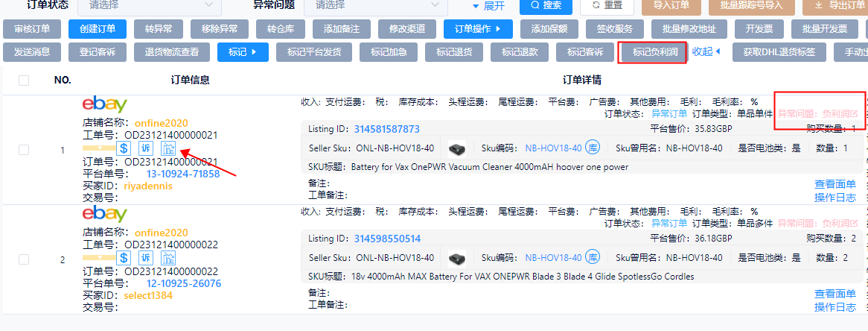Viewport: 868px width, 331px height.
Task: Click 标记平台发货 button
Action: pos(314,52)
